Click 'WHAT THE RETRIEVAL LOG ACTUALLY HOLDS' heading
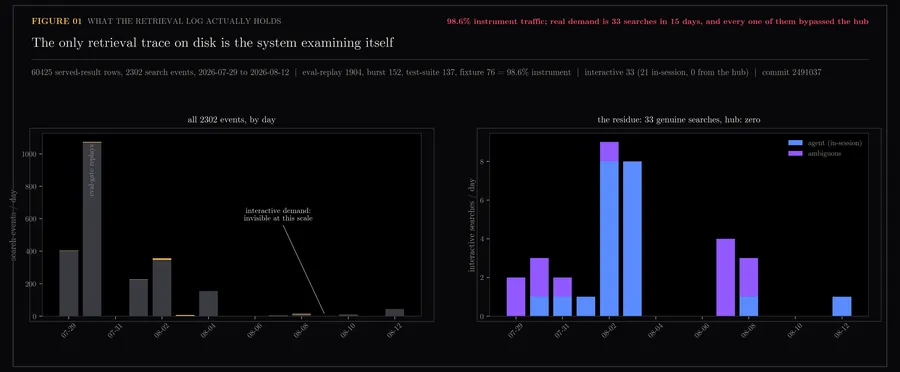Viewport: 900px width, 372px height. 184,21
